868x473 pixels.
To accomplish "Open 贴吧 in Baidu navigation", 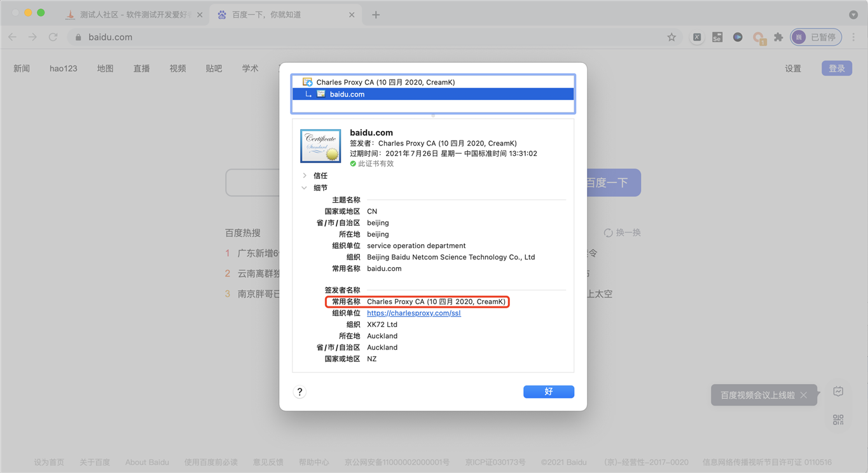I will (214, 69).
